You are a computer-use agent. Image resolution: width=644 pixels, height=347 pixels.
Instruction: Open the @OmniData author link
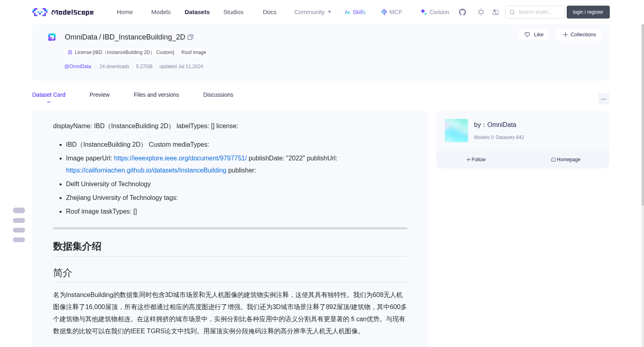click(78, 66)
